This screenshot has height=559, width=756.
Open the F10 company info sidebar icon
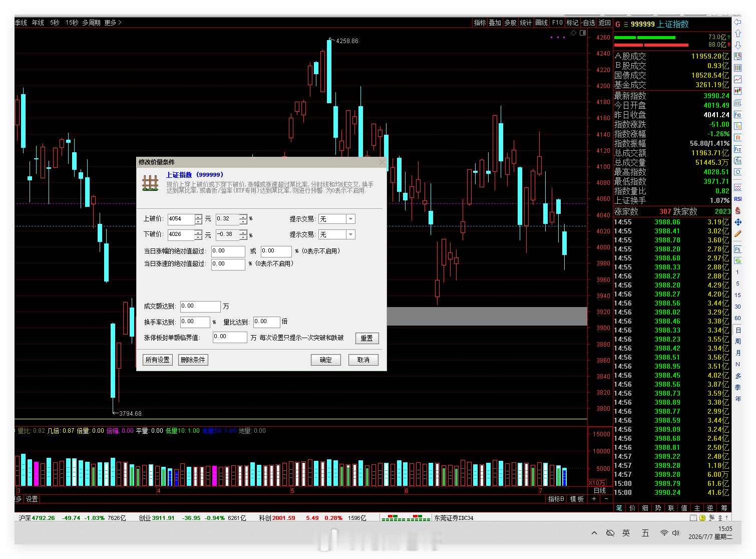pos(737,115)
